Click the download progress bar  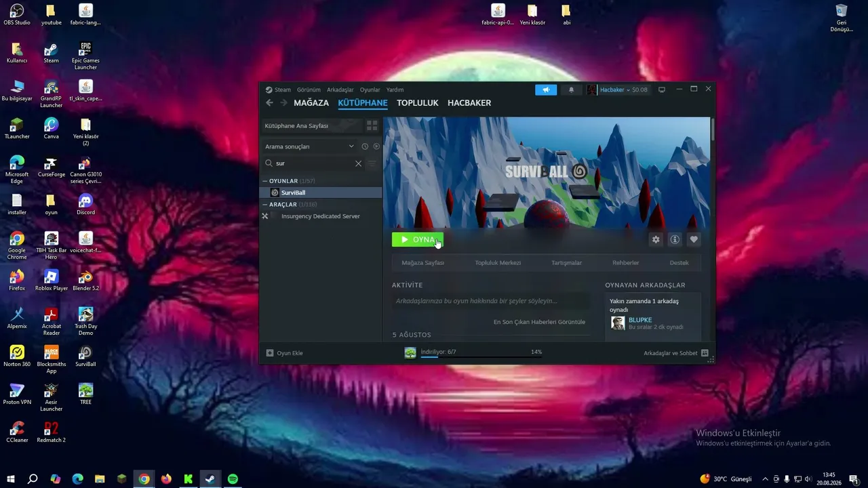(481, 357)
